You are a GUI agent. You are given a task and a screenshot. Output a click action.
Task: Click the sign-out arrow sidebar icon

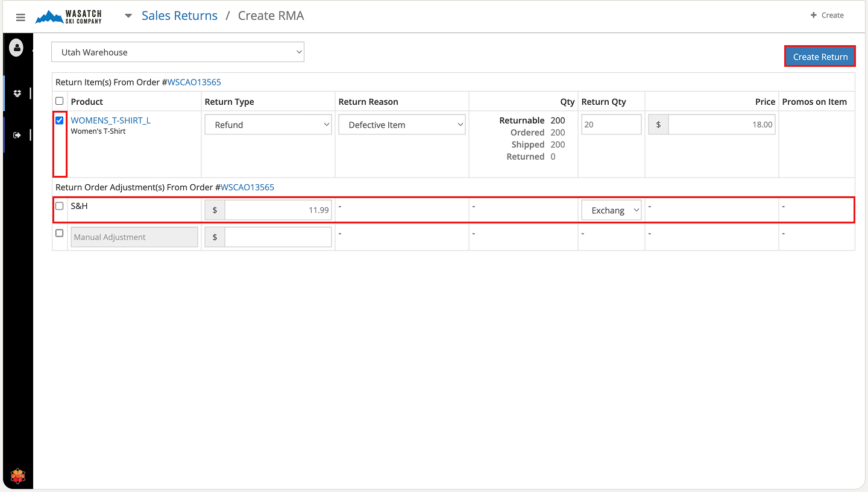click(x=17, y=135)
